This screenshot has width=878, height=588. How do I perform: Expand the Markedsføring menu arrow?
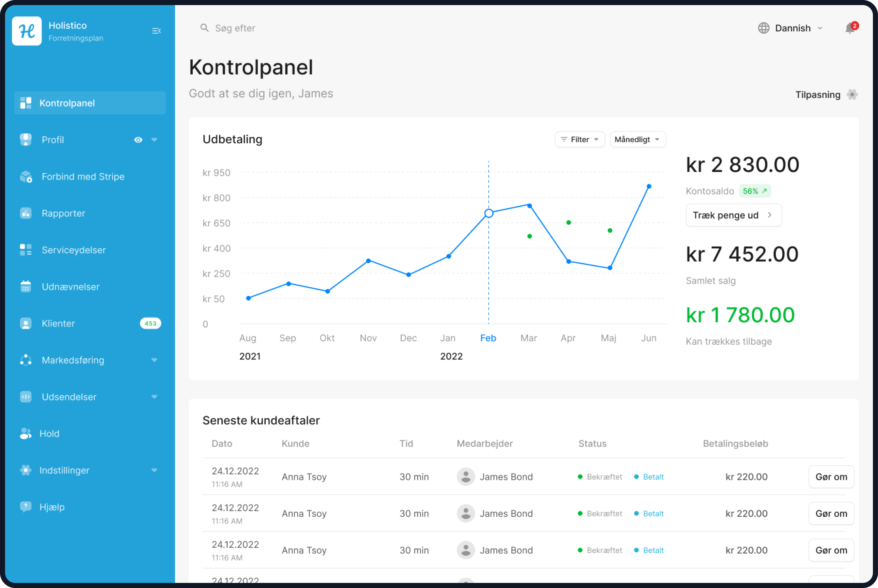154,360
